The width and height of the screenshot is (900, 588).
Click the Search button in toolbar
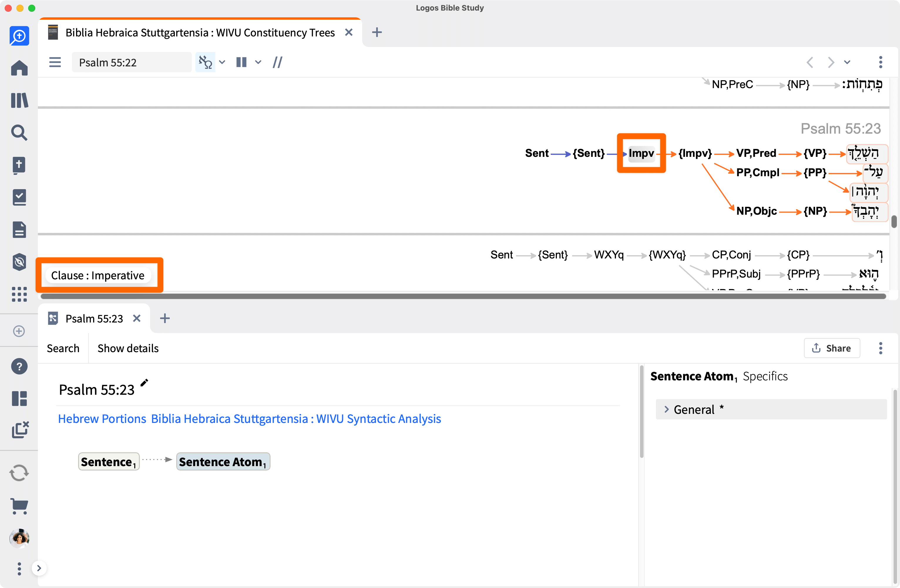click(x=63, y=348)
